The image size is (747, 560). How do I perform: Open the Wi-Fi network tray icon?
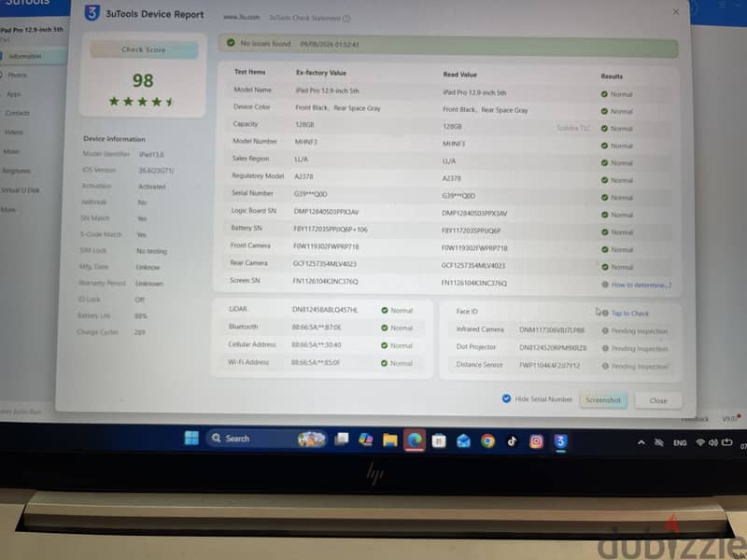(699, 442)
